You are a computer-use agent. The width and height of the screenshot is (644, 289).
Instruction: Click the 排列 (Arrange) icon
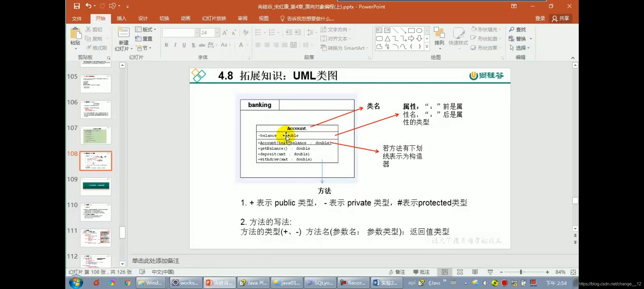click(439, 37)
